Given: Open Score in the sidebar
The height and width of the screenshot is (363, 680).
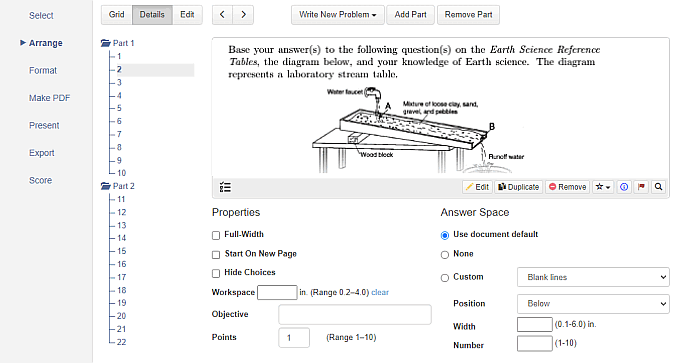Looking at the screenshot, I should 40,180.
